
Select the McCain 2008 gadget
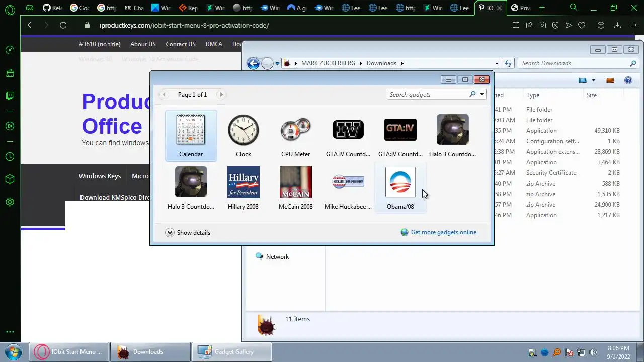coord(296,188)
